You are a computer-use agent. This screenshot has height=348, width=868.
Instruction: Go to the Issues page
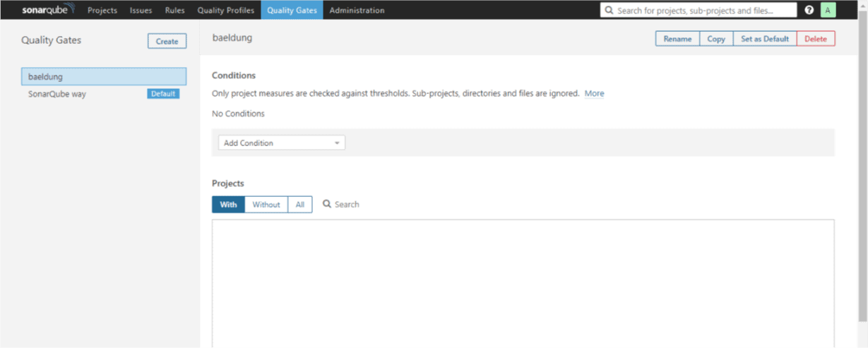[141, 10]
